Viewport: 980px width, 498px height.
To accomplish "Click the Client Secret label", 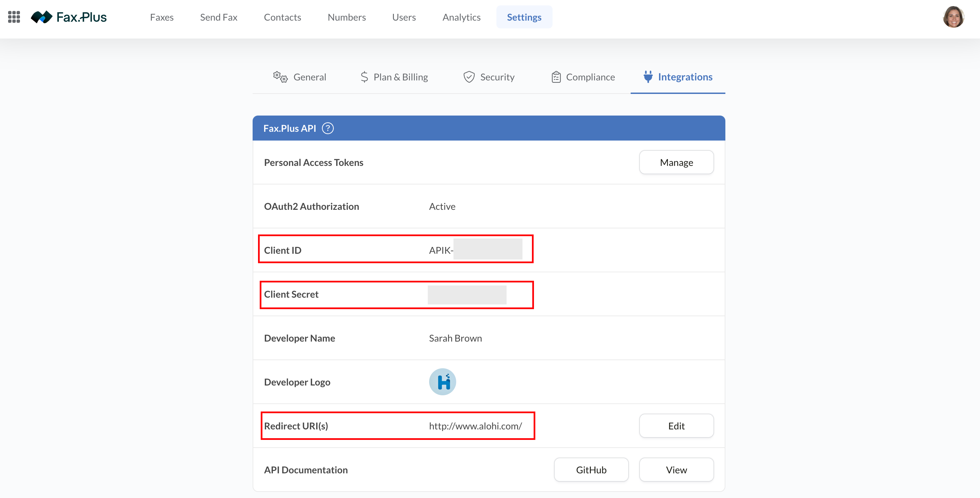I will tap(291, 295).
